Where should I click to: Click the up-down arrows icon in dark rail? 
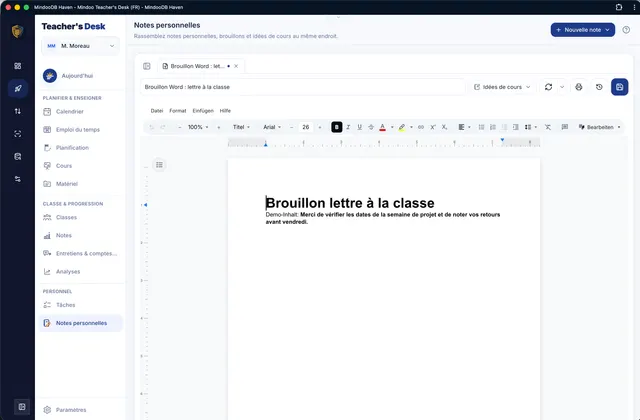coord(18,111)
